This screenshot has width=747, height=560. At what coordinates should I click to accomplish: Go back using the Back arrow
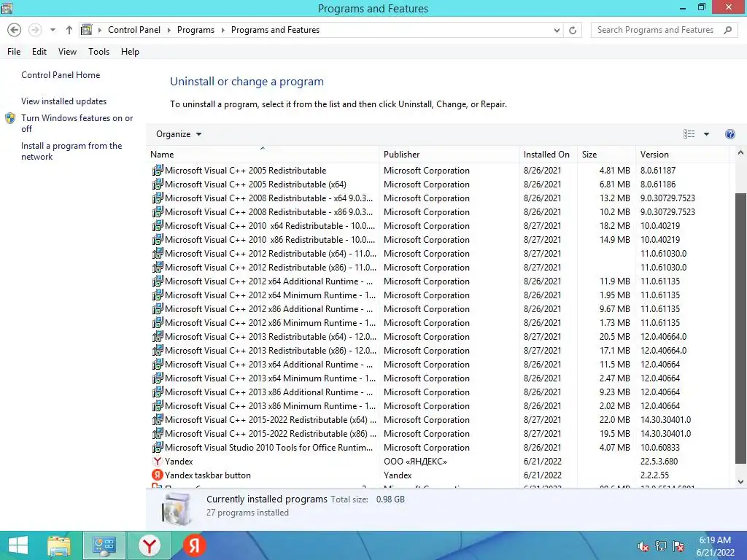coord(15,30)
